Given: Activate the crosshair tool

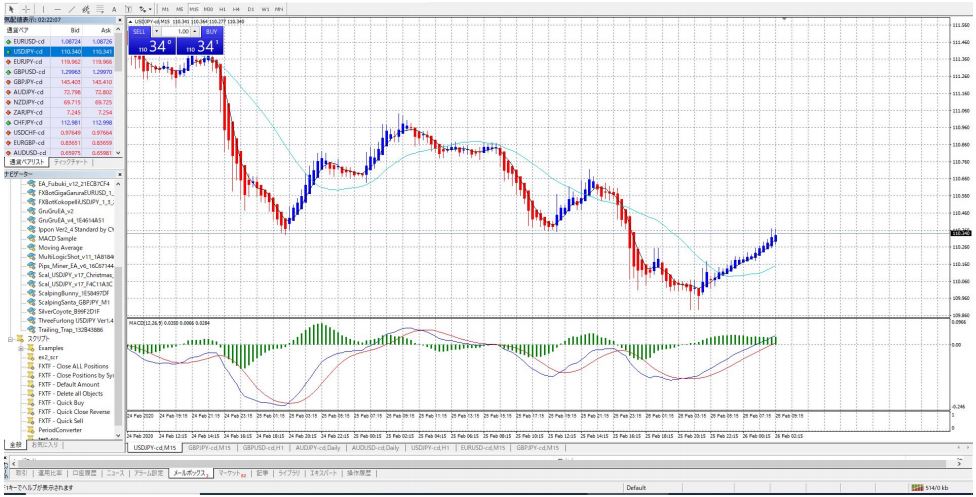Looking at the screenshot, I should [26, 9].
